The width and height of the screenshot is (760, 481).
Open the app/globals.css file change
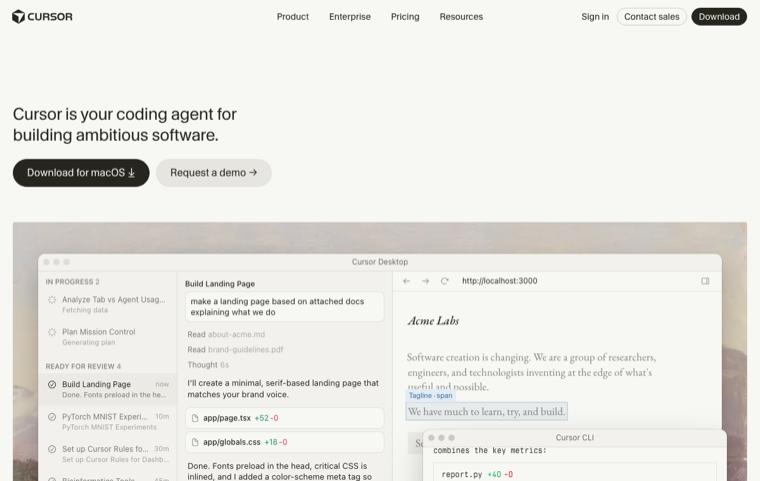point(285,442)
